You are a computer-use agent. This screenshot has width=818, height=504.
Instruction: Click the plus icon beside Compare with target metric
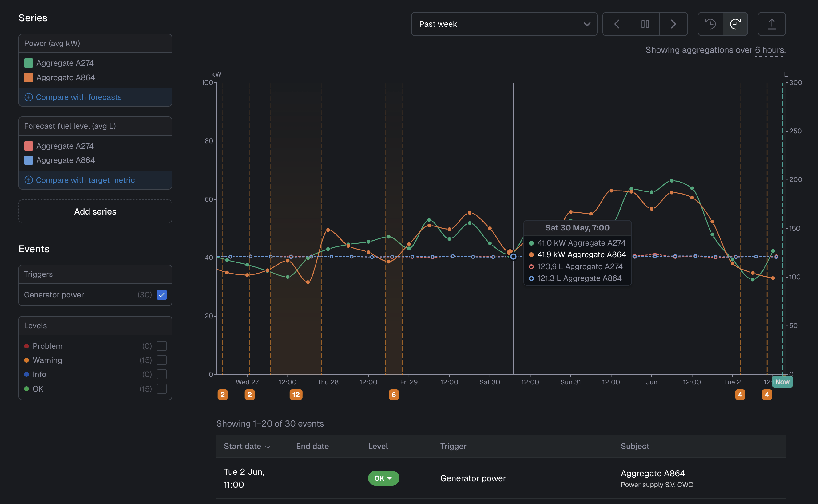[29, 180]
